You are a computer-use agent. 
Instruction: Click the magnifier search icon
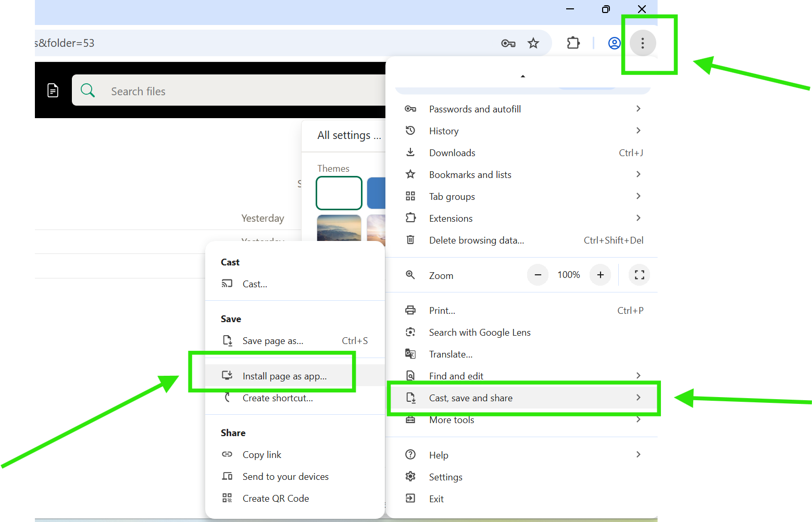tap(88, 91)
